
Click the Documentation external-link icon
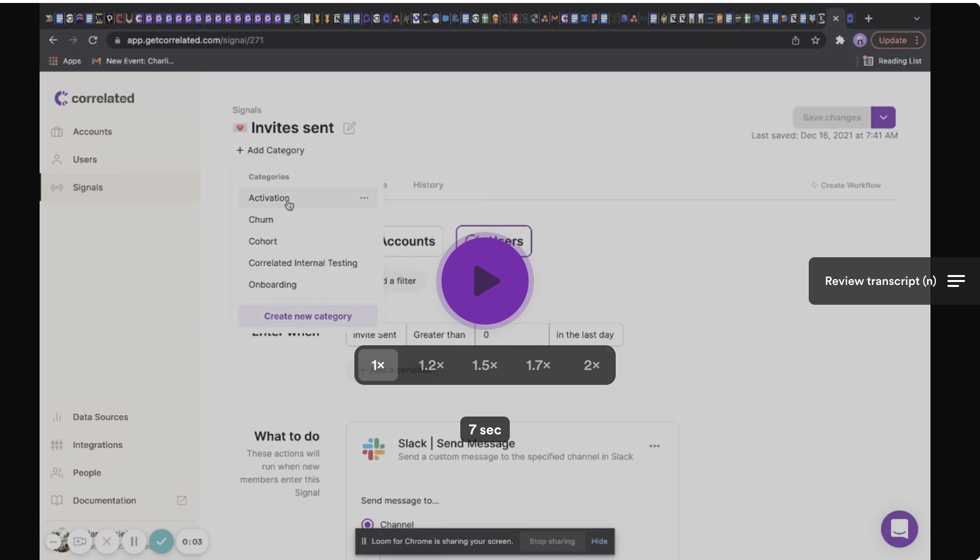[182, 500]
